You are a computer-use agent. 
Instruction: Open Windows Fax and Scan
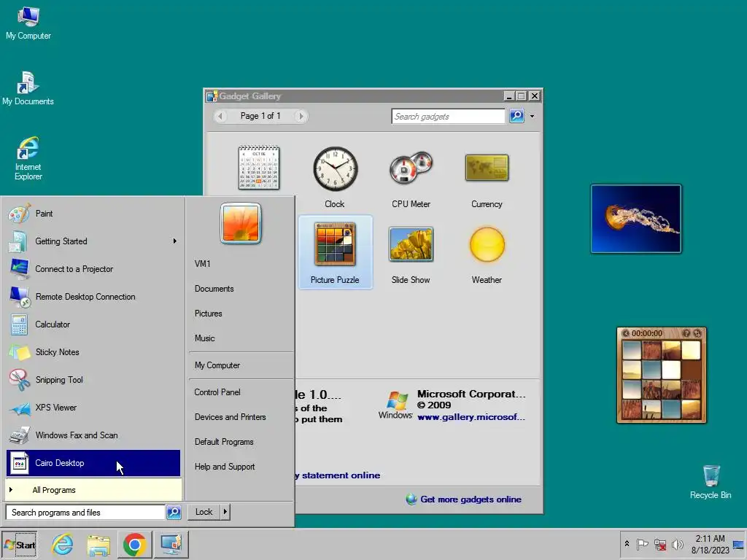(x=93, y=435)
